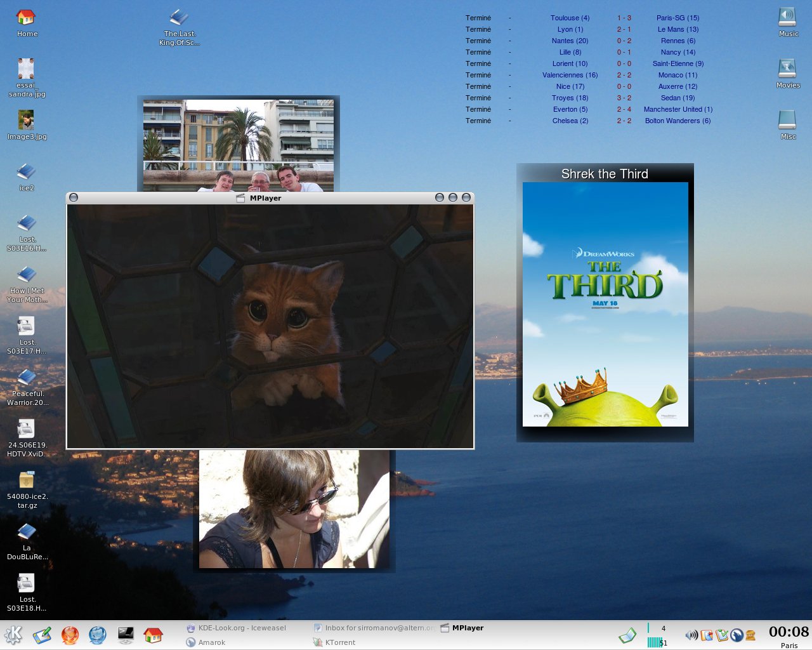The image size is (812, 650).
Task: Switch to KDE-Look.org - Iceweasel task
Action: 242,628
